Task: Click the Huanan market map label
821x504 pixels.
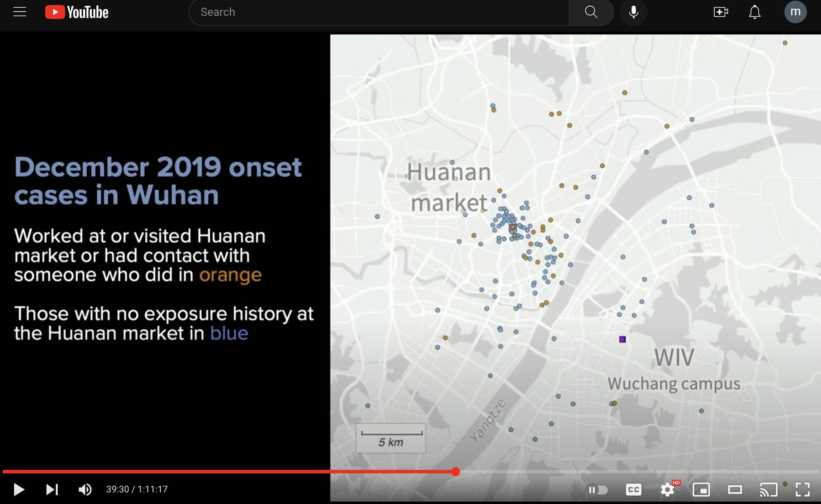Action: tap(449, 187)
